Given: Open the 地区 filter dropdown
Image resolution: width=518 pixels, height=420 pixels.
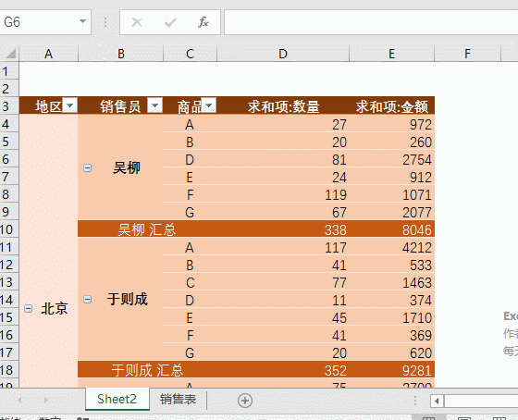Looking at the screenshot, I should 69,105.
